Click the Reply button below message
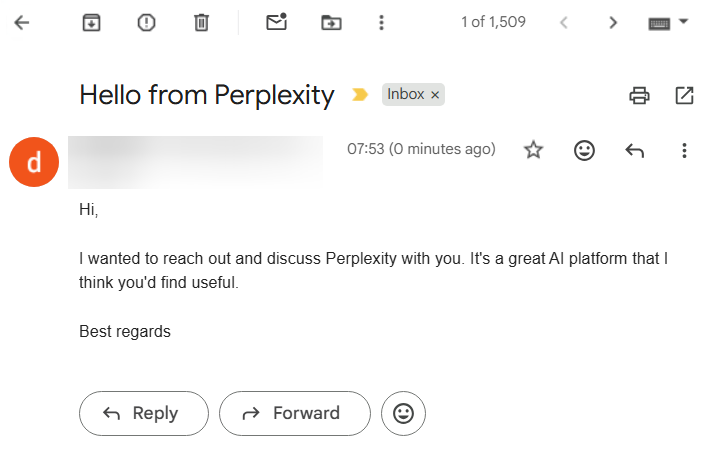Viewport: 713px width, 462px height. click(144, 413)
